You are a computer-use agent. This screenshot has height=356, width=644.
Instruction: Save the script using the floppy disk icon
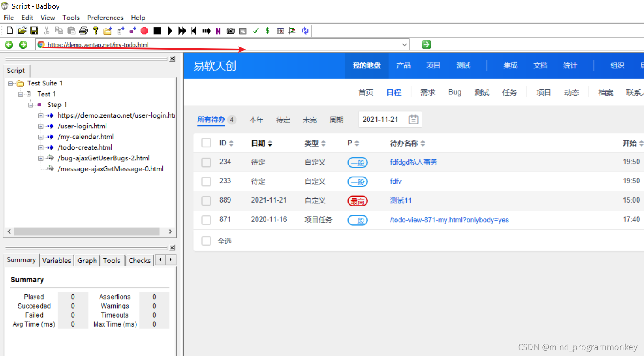(34, 30)
